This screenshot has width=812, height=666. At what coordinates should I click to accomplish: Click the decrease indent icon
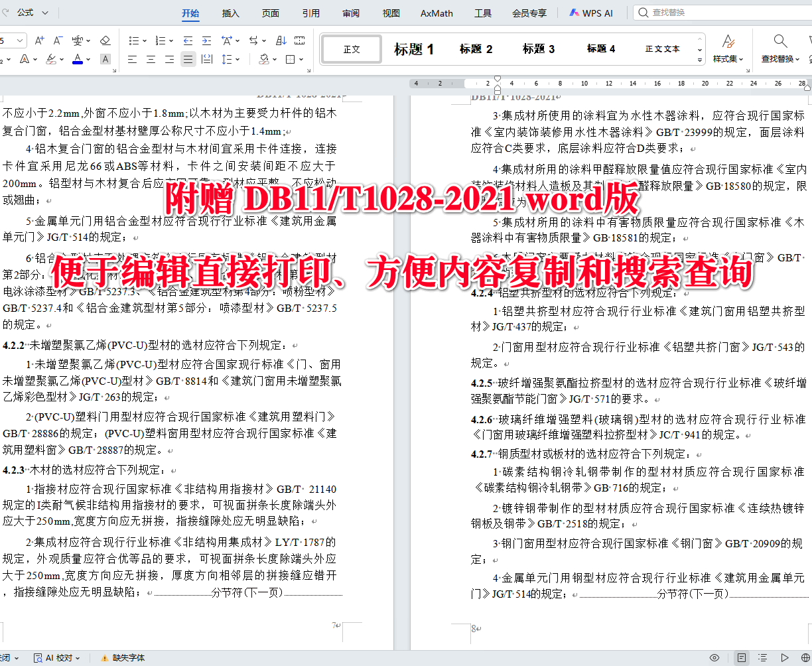click(188, 40)
